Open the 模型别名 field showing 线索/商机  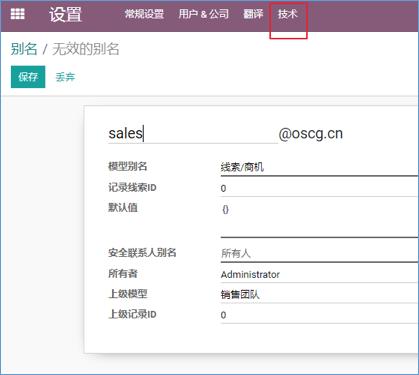[x=320, y=167]
